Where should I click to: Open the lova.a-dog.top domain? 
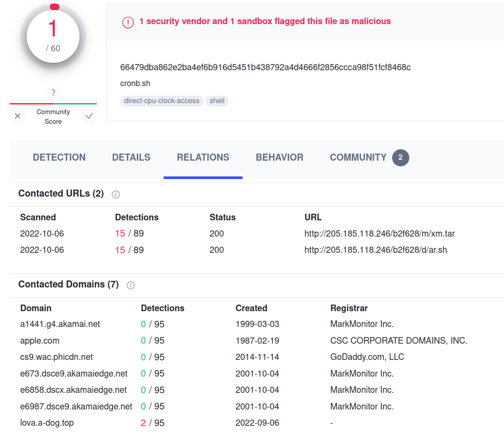click(x=47, y=423)
